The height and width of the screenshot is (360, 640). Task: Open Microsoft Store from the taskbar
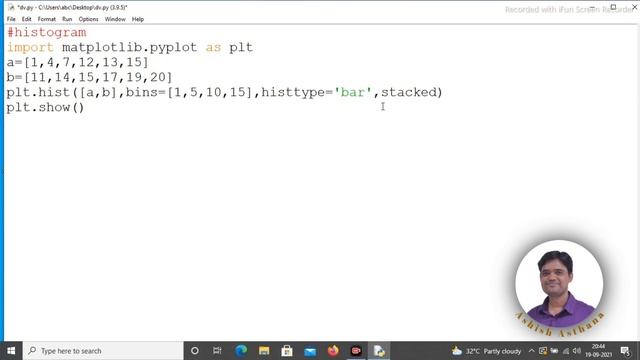287,351
